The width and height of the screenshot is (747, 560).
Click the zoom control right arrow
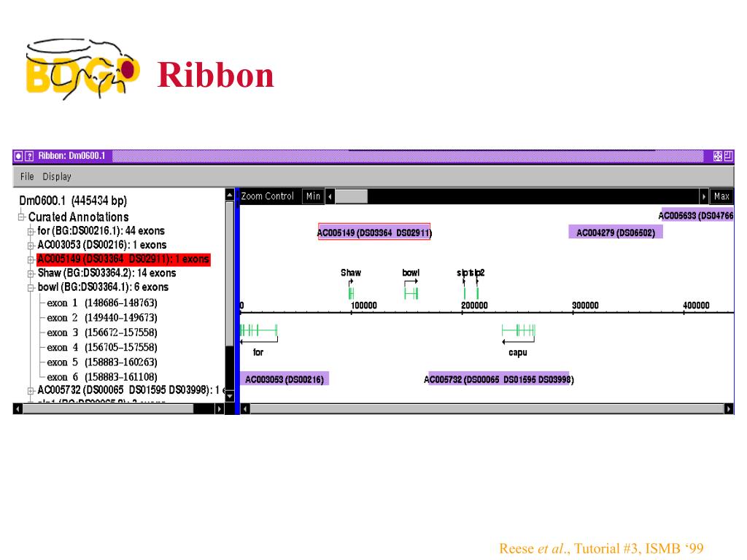(703, 196)
